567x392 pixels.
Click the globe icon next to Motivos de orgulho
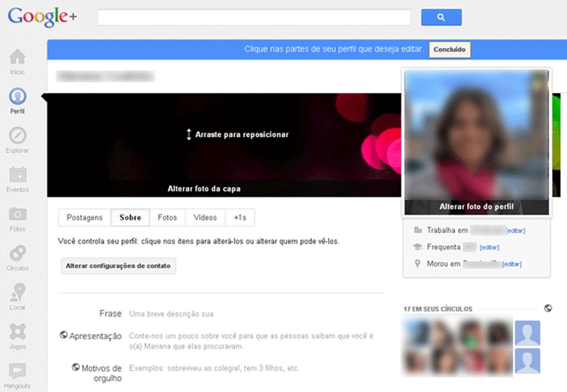[x=75, y=367]
